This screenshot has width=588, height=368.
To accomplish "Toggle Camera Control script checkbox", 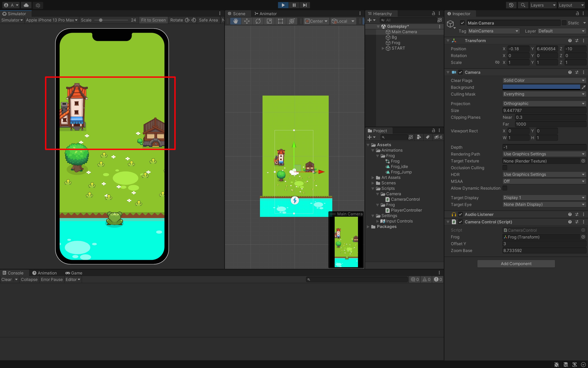I will (460, 222).
